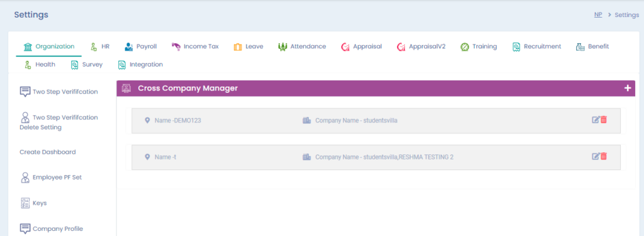
Task: Go to the Income Tax tab
Action: click(195, 46)
